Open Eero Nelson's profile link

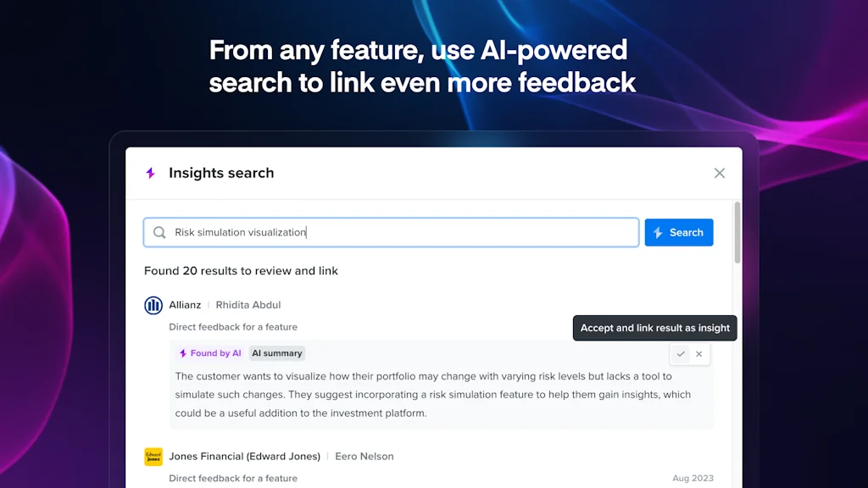point(364,456)
